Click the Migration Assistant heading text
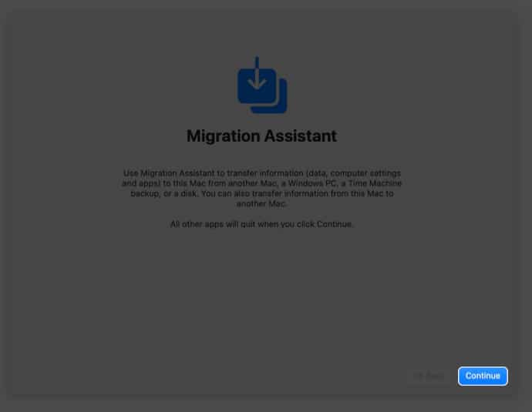532x412 pixels. (261, 136)
